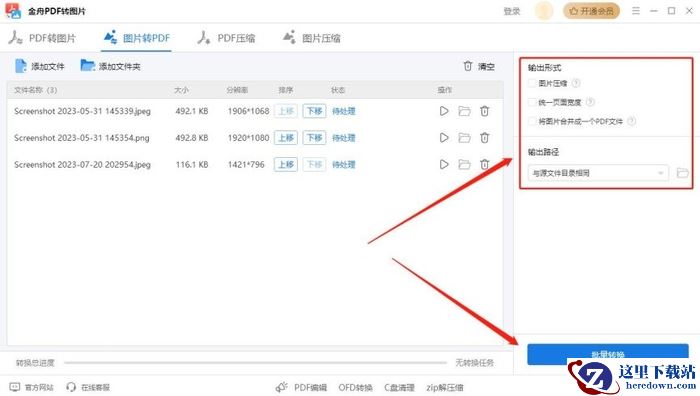This screenshot has width=700, height=396.
Task: Delete Screenshot 145339.jpeg from the list
Action: pos(484,111)
